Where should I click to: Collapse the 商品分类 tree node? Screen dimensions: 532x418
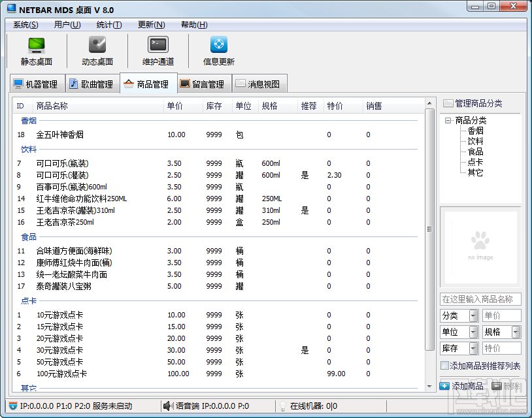coord(448,120)
